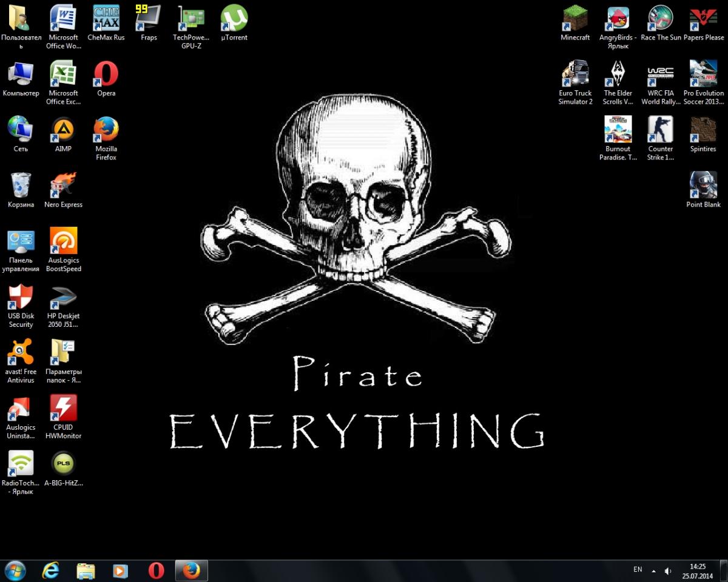Viewport: 728px width, 582px height.
Task: Switch to the Firefox taskbar button
Action: (x=192, y=570)
